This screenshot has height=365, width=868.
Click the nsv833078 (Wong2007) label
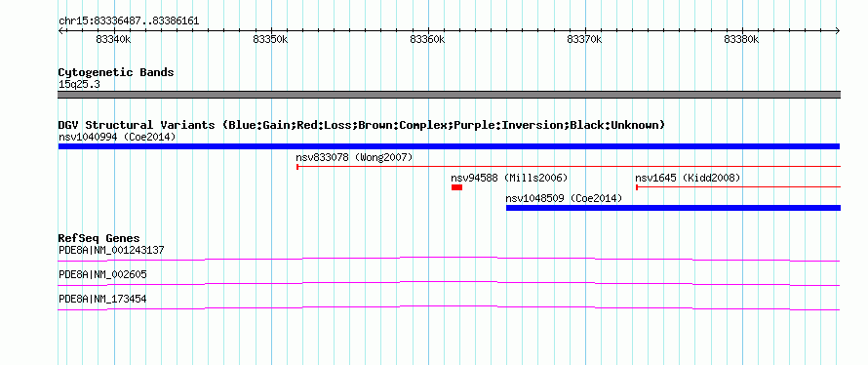354,157
